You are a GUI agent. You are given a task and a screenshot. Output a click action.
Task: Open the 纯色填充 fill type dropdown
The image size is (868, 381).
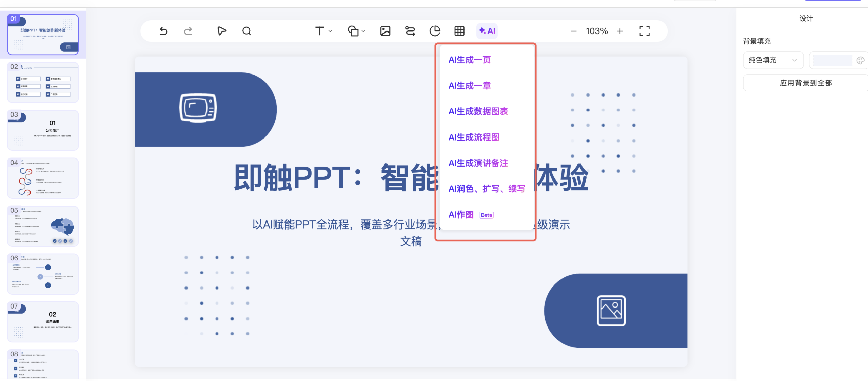773,60
